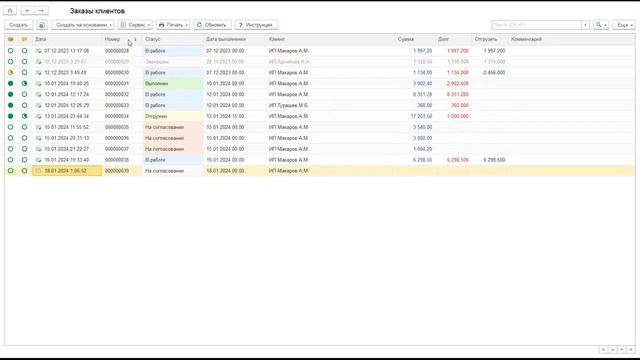The image size is (640, 360).
Task: Click document icon of greyed order 000000029
Action: tap(38, 62)
